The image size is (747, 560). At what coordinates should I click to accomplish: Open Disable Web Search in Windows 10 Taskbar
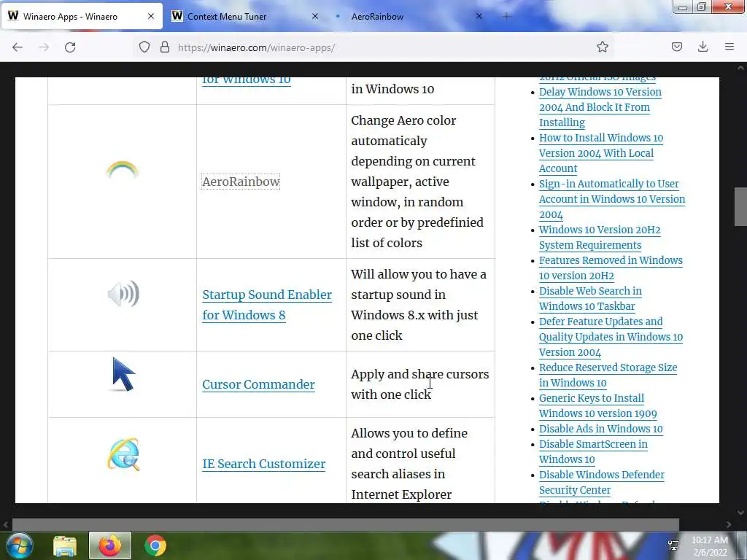tap(590, 298)
